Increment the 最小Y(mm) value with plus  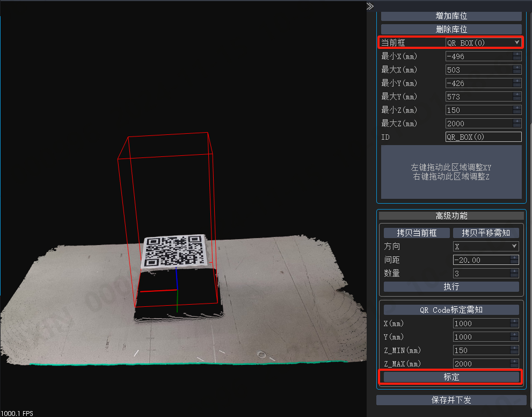click(x=517, y=81)
